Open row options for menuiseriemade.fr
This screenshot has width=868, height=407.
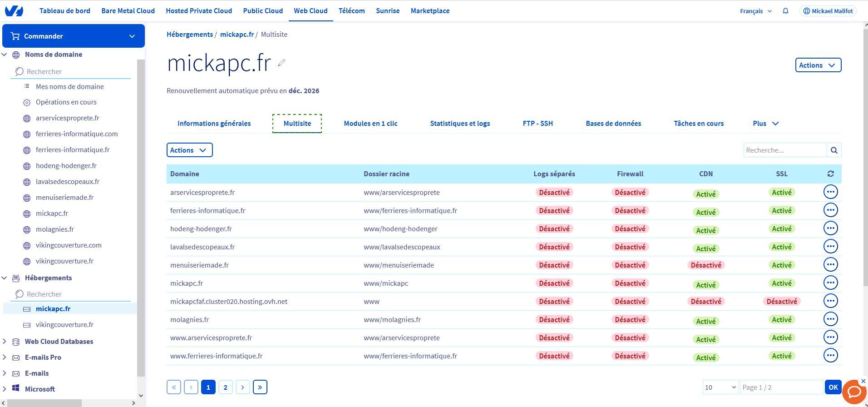830,265
